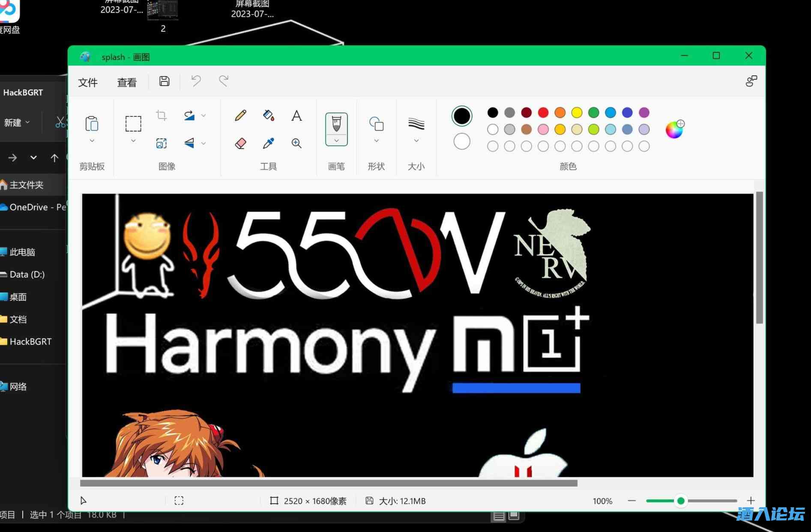Viewport: 811px width, 532px height.
Task: Open the brushes dropdown
Action: [336, 141]
